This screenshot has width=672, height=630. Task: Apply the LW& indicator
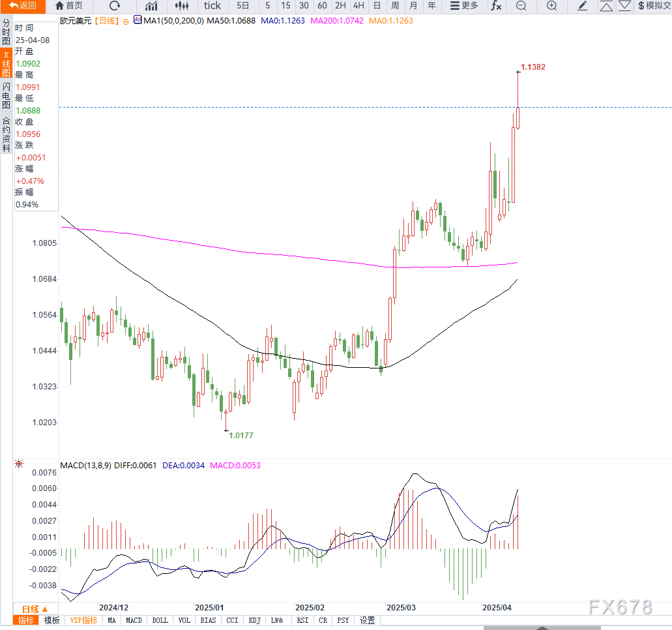tap(277, 620)
